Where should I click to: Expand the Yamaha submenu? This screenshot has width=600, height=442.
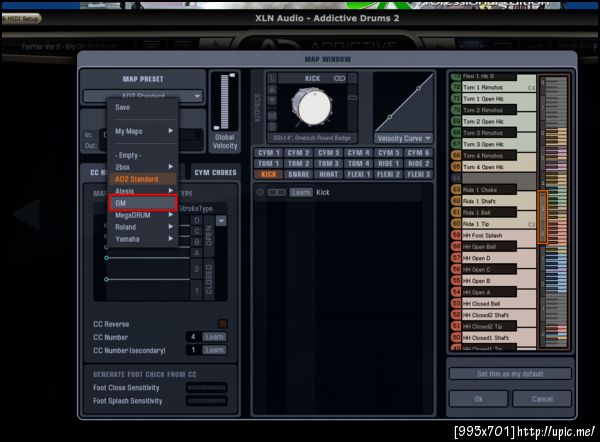tap(142, 239)
